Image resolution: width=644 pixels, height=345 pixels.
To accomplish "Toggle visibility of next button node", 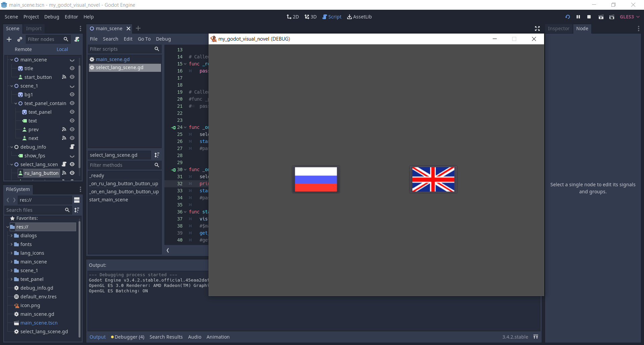I will click(72, 138).
